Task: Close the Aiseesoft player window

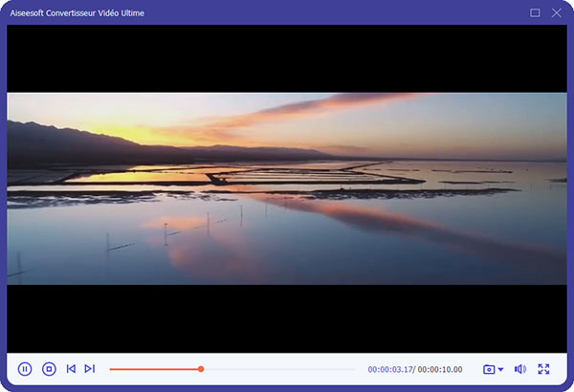Action: [557, 12]
